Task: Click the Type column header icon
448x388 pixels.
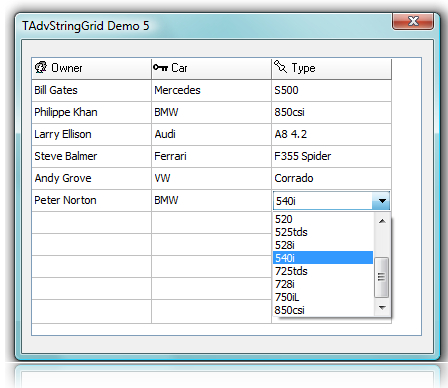Action: 280,66
